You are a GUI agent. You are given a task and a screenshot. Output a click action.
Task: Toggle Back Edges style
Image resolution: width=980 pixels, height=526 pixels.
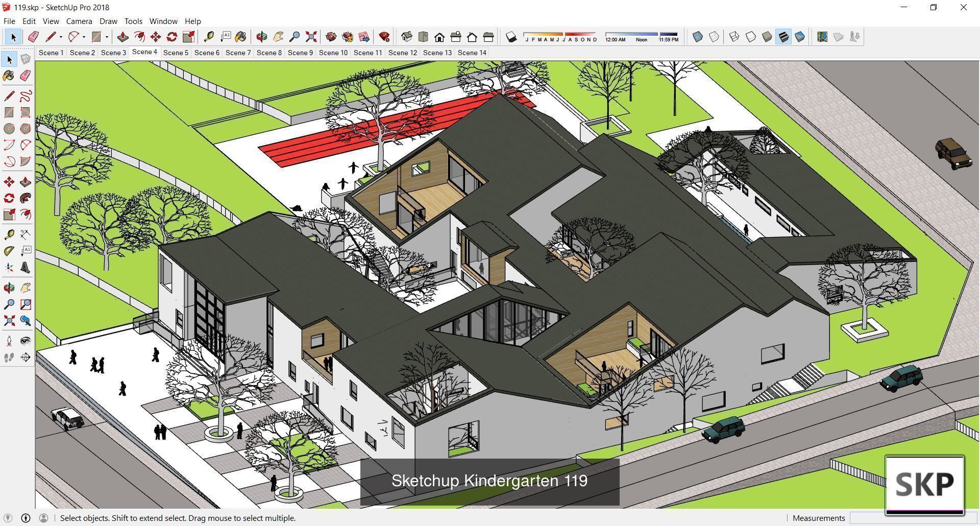pyautogui.click(x=714, y=37)
